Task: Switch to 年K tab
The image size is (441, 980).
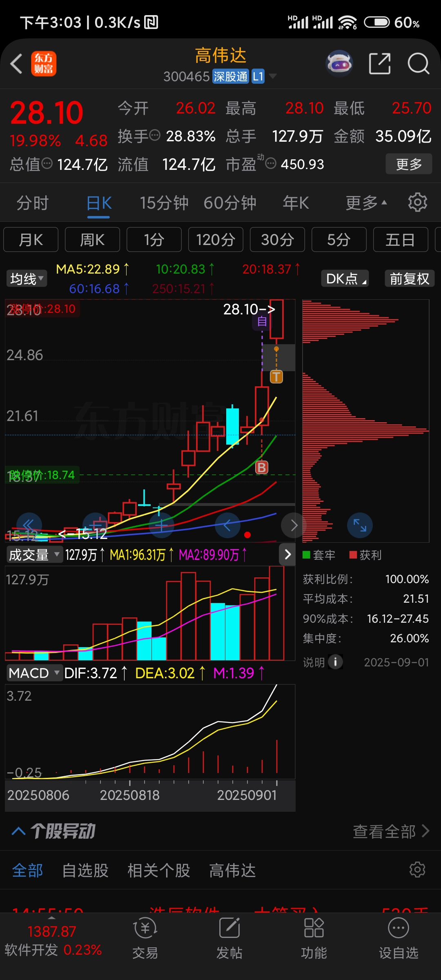Action: pyautogui.click(x=296, y=203)
